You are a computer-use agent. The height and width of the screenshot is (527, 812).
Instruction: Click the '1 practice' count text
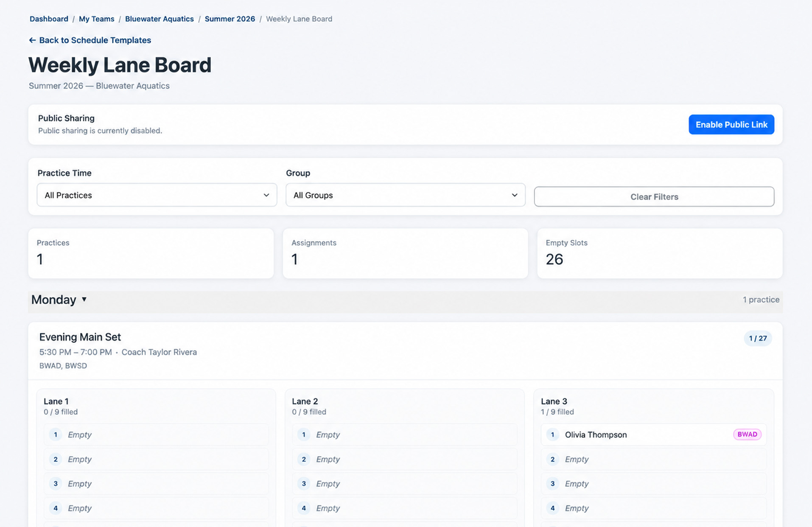pyautogui.click(x=761, y=300)
